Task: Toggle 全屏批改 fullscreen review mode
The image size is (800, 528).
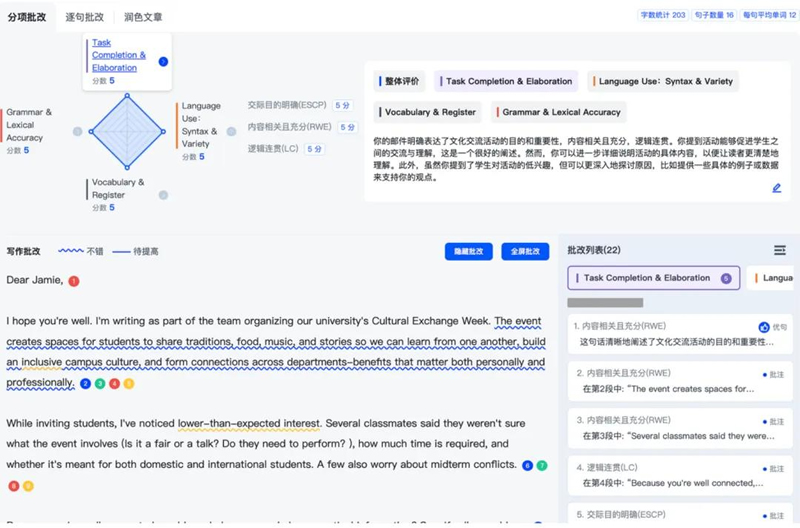Action: coord(525,251)
